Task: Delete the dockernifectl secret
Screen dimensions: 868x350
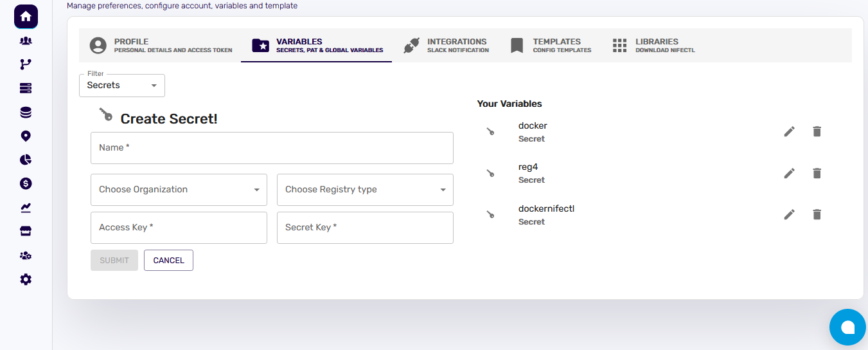Action: click(x=817, y=214)
